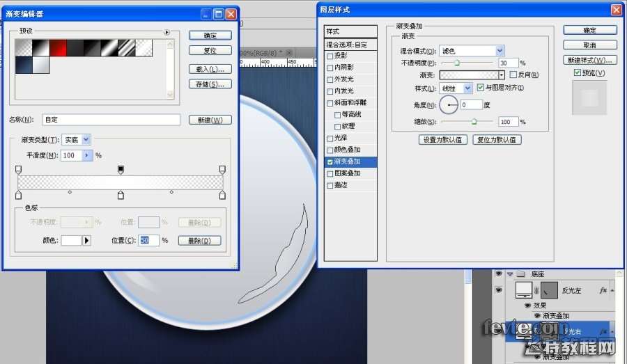This screenshot has height=364, width=627.
Task: Select the black middle opacity stop
Action: pos(121,170)
